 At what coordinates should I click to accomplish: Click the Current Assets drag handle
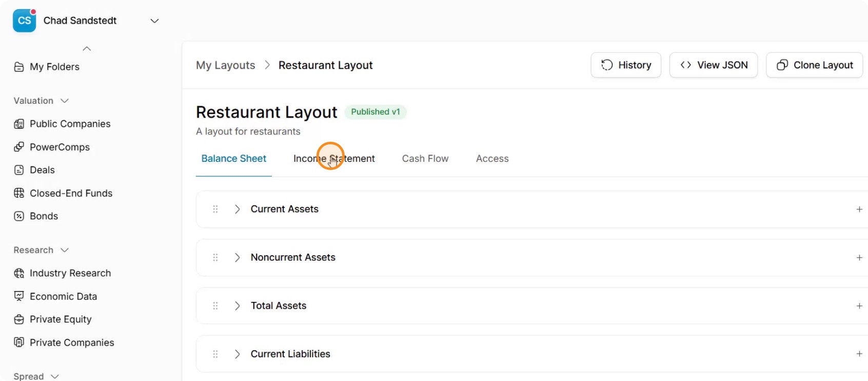(x=215, y=209)
